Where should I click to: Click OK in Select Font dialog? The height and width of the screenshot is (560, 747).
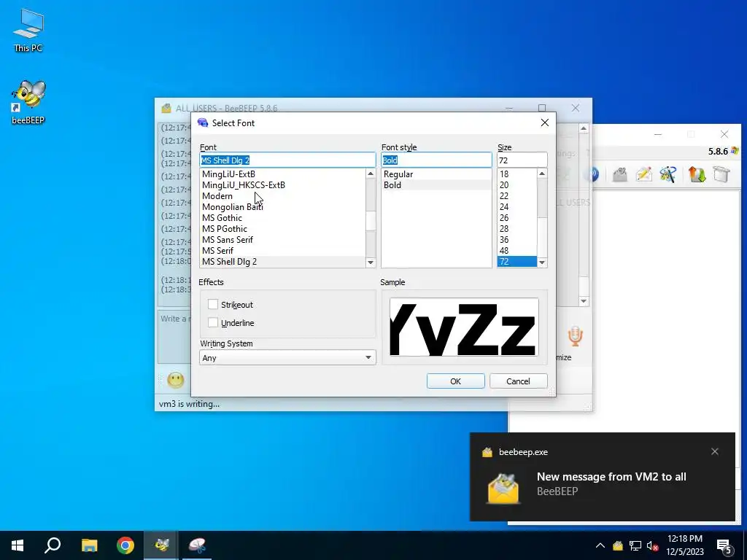pos(455,381)
